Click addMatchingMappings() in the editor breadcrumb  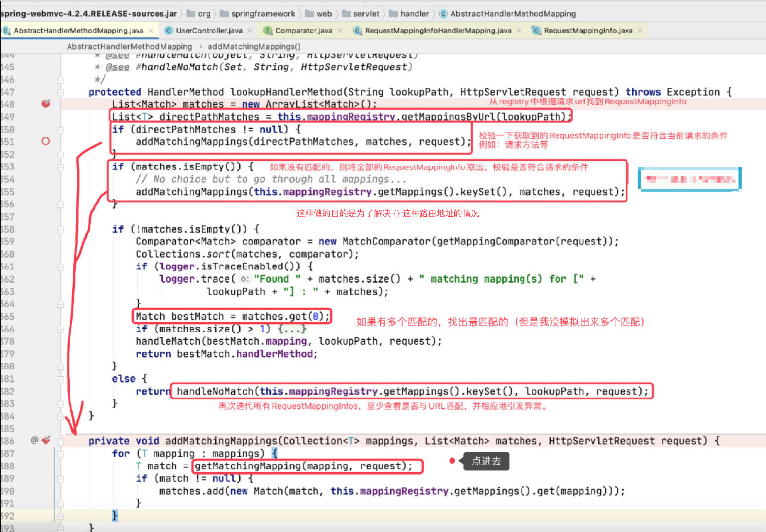254,46
